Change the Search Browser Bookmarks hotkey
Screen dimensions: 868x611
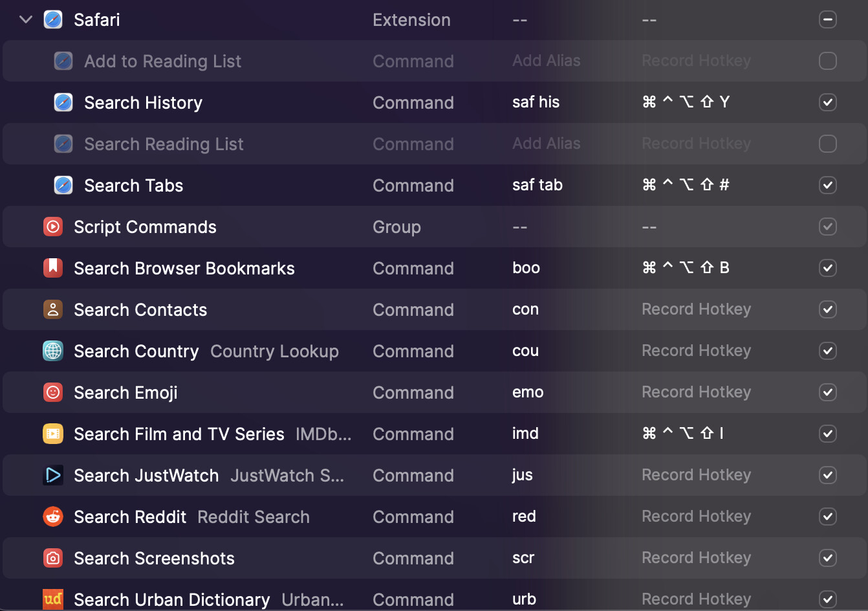point(686,268)
